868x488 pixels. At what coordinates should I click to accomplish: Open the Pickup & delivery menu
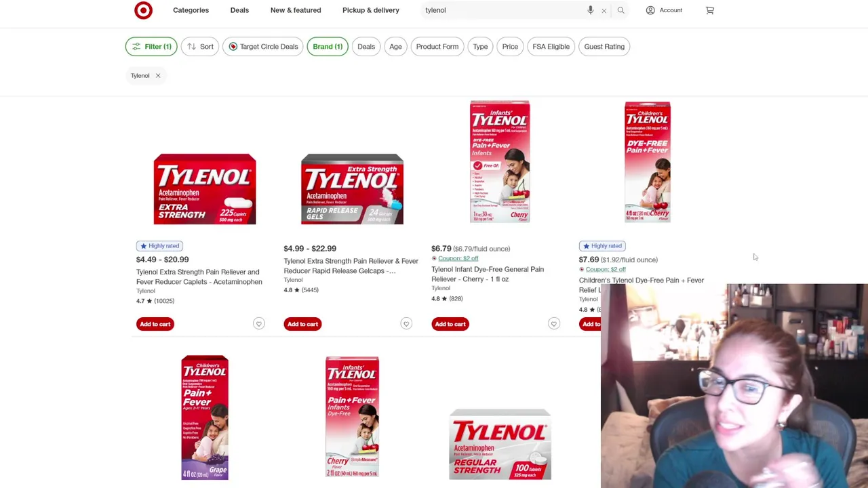370,10
